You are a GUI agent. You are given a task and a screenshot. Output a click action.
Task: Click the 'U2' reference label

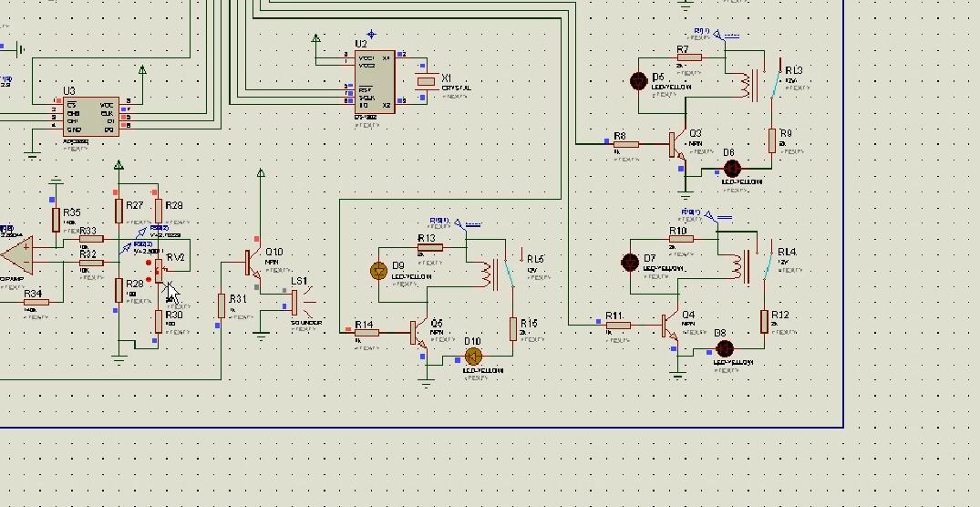361,44
